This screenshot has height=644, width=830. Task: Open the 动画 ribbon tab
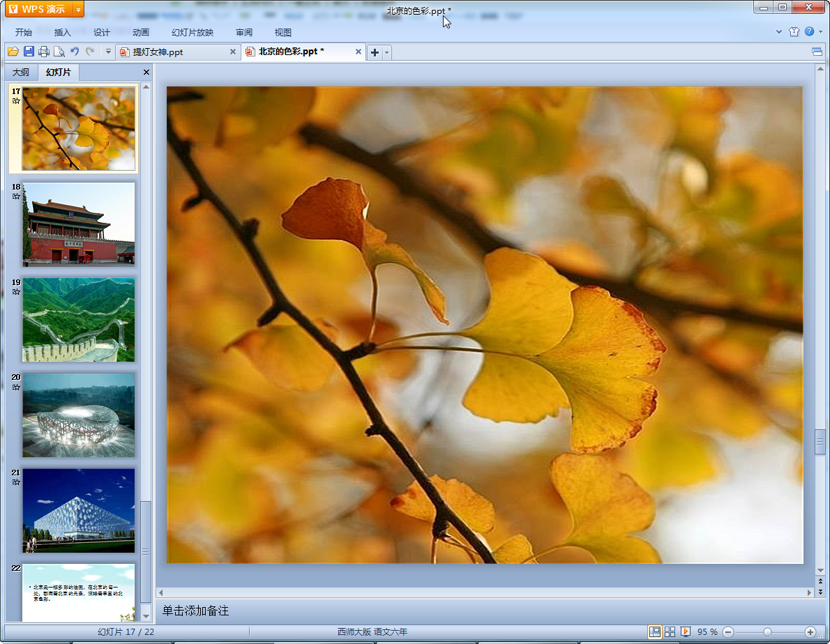(141, 32)
